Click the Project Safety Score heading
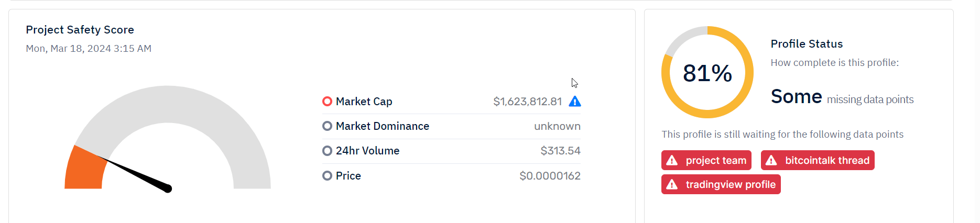This screenshot has height=223, width=980. (x=80, y=30)
